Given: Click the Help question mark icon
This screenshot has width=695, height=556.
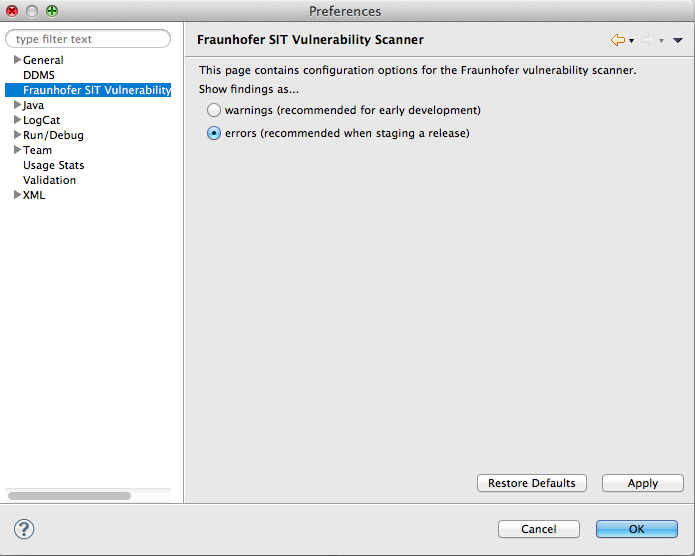Looking at the screenshot, I should 25,529.
